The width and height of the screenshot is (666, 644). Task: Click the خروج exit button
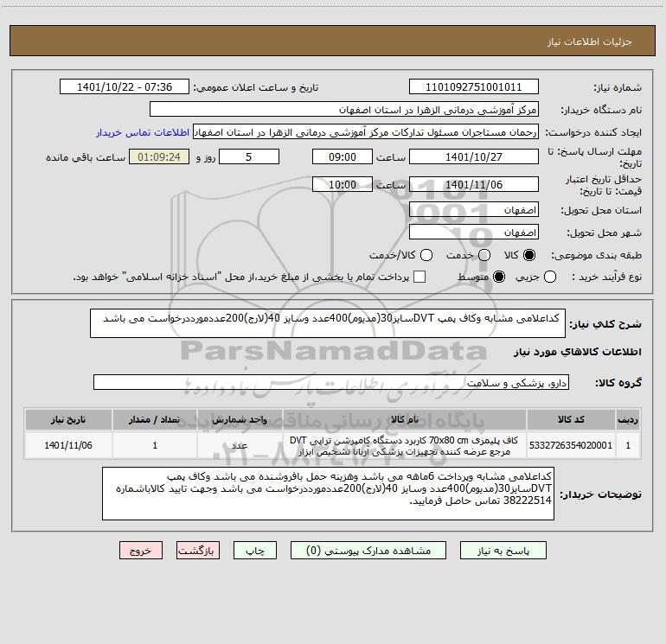[x=141, y=551]
